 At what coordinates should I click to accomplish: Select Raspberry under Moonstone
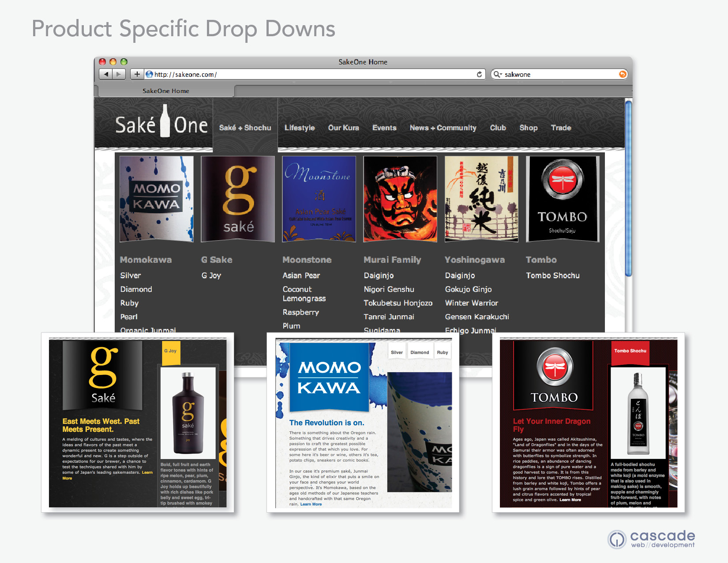[x=301, y=312]
